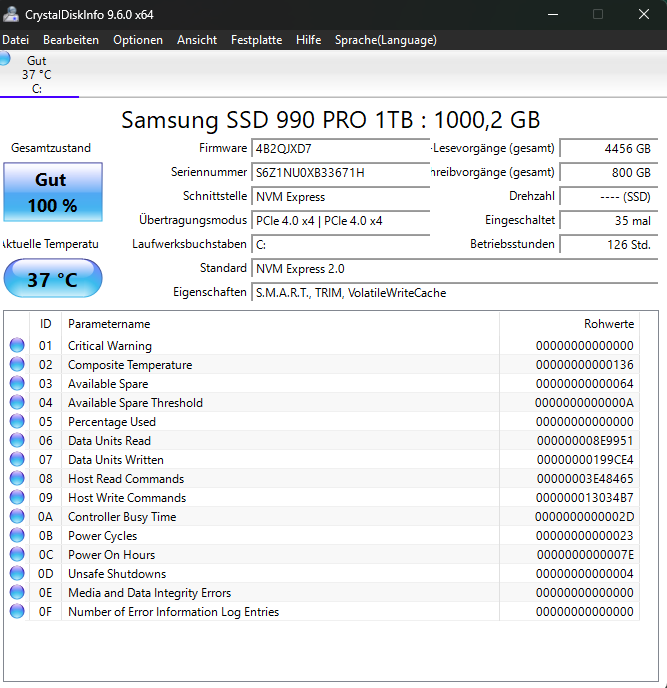Image resolution: width=667 pixels, height=688 pixels.
Task: Click the ID column header
Action: pos(46,324)
